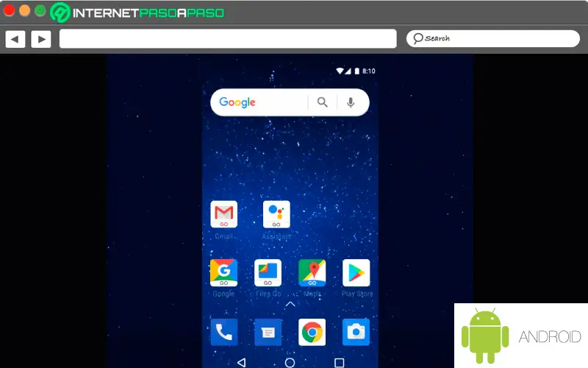Click the InternetPasoaPaso logo
Screen dimensions: 588x368
coord(137,13)
